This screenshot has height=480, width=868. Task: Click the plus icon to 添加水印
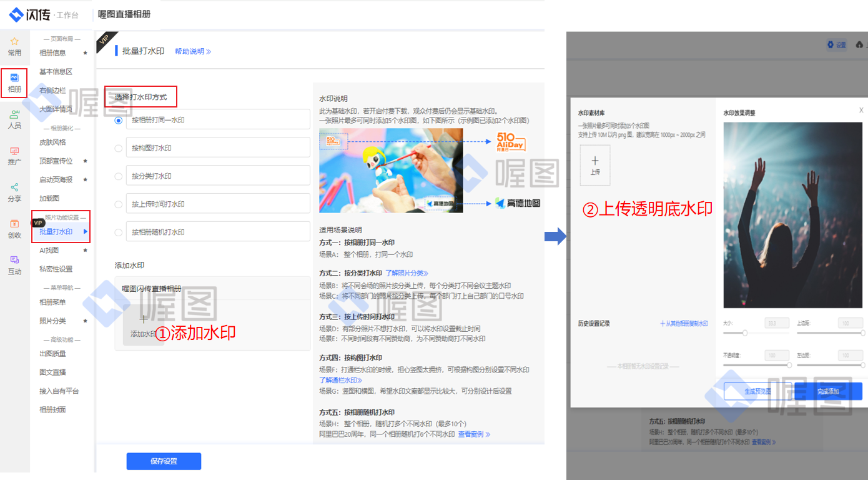[x=143, y=319]
